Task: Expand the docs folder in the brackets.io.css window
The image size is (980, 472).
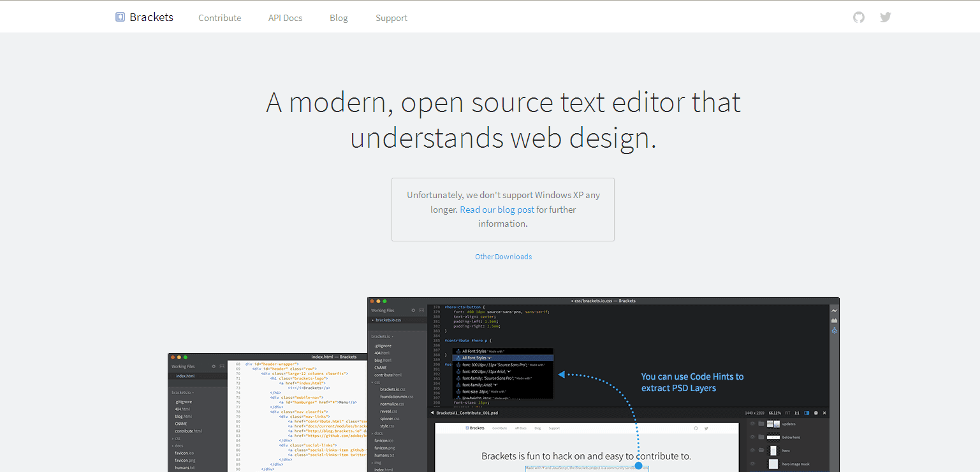Action: 377,433
